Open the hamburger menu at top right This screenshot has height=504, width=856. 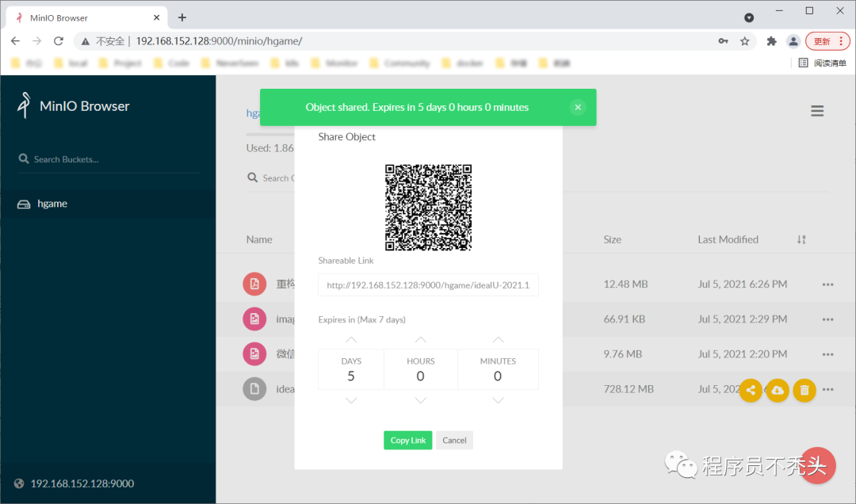pyautogui.click(x=816, y=112)
